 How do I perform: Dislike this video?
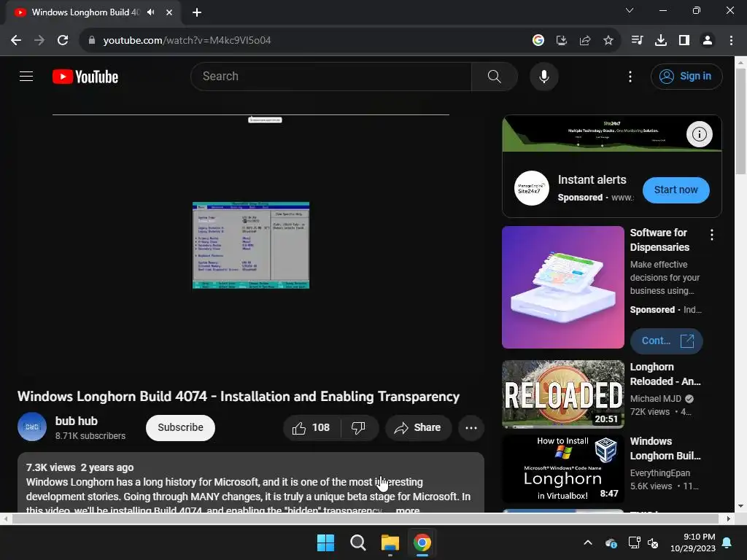coord(359,427)
